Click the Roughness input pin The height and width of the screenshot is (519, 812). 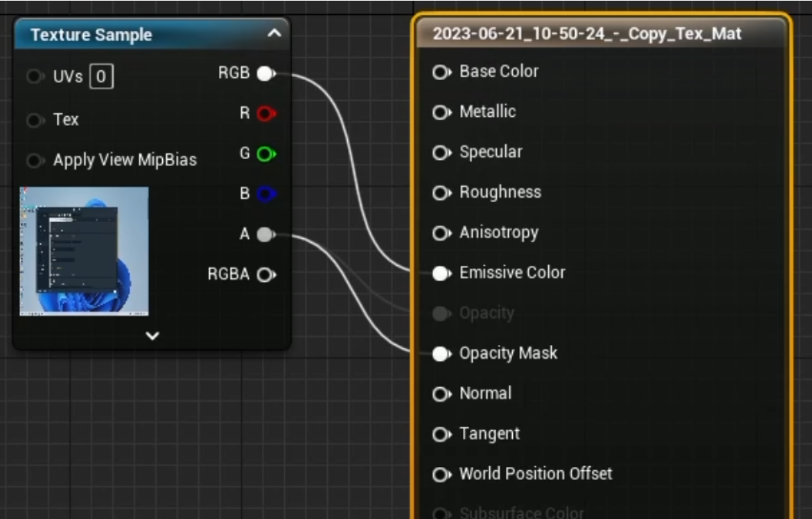(x=441, y=193)
